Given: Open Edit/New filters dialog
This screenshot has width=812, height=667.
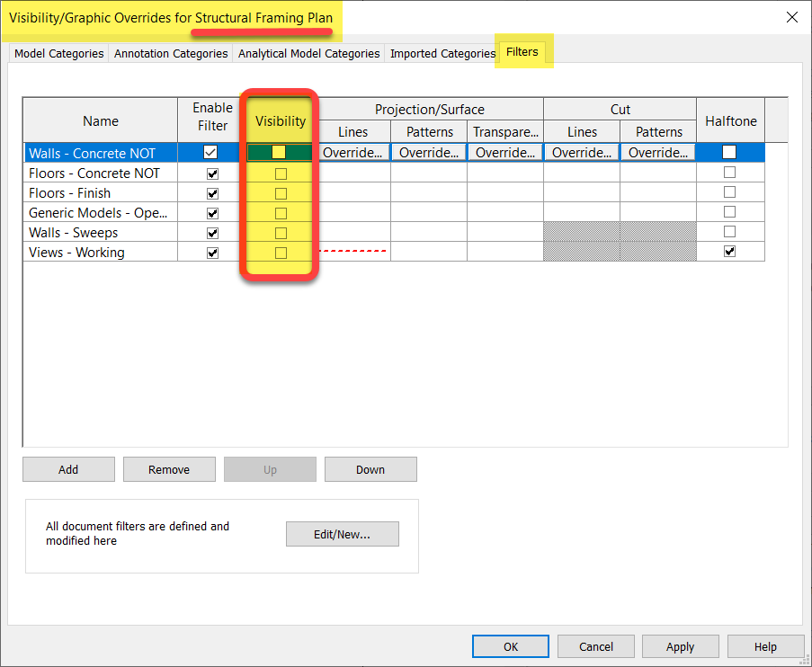Looking at the screenshot, I should coord(342,533).
